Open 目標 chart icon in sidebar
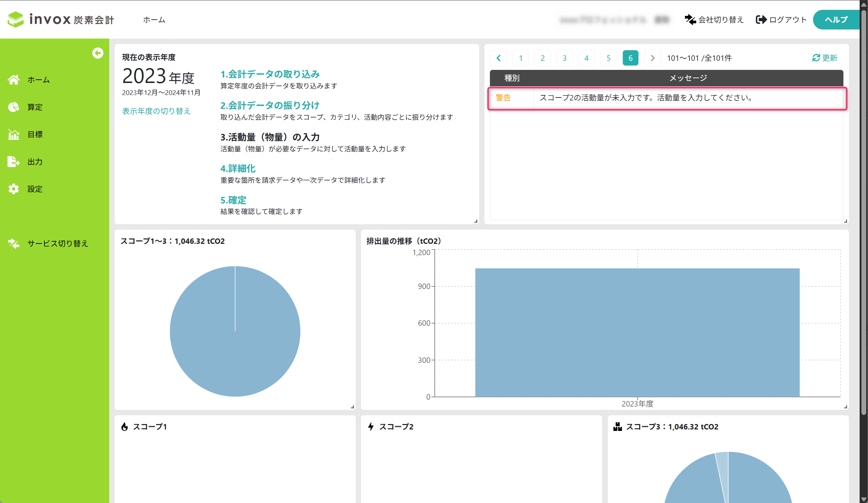This screenshot has height=503, width=868. tap(14, 134)
